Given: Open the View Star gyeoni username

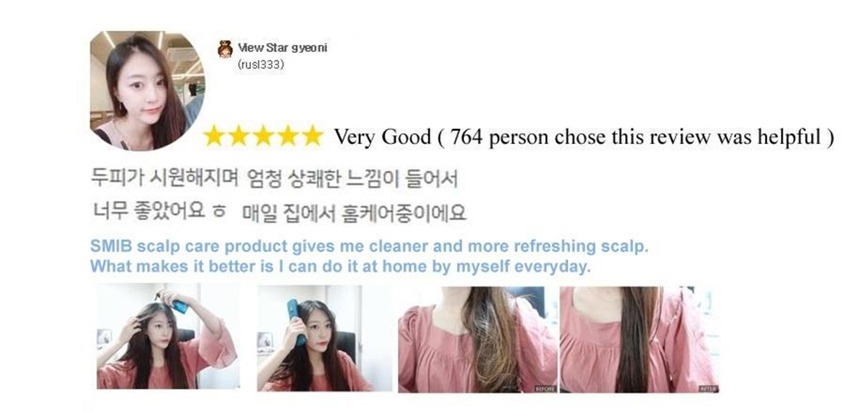Looking at the screenshot, I should click(x=282, y=48).
